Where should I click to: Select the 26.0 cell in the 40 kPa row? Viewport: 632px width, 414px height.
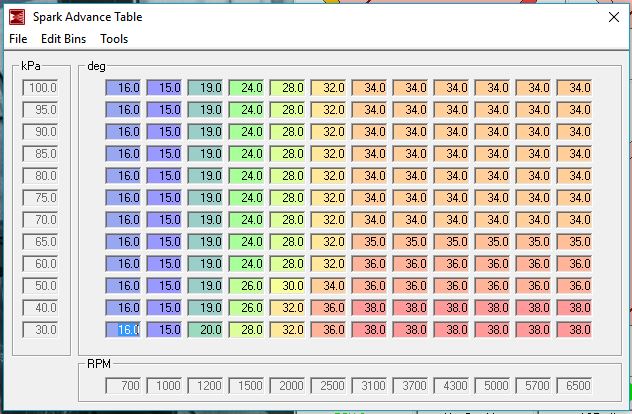(246, 308)
